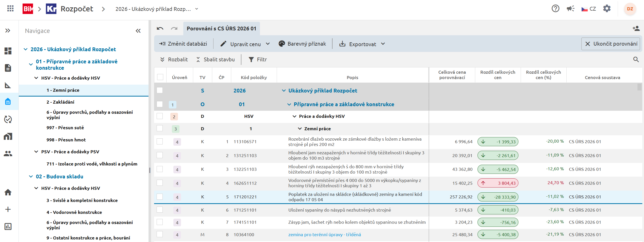Open the Barevný příznak color flag picker
Image resolution: width=644 pixels, height=242 pixels.
302,44
